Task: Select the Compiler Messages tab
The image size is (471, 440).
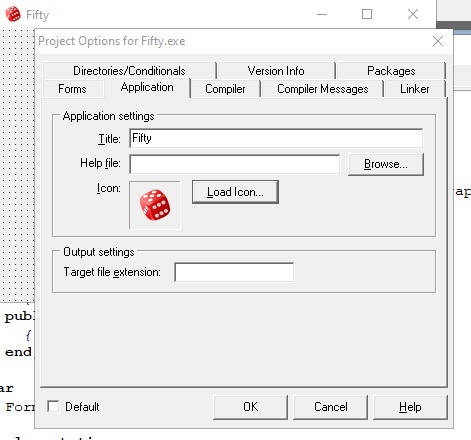Action: pyautogui.click(x=323, y=89)
